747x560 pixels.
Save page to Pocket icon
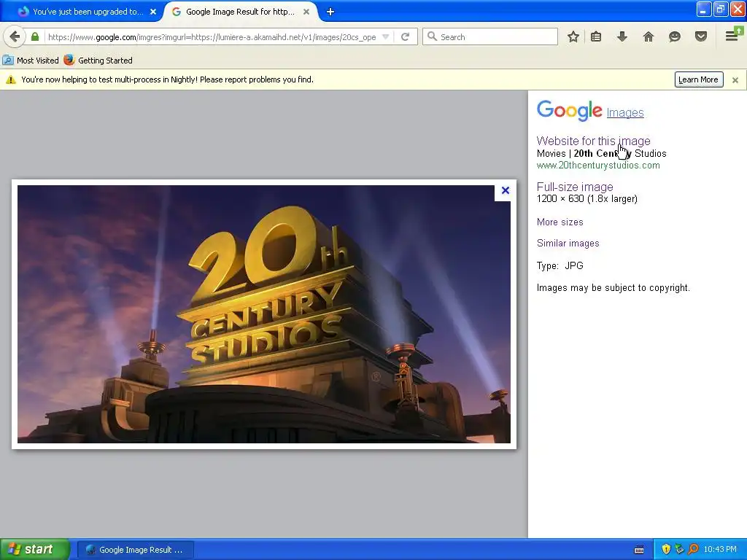pos(700,36)
